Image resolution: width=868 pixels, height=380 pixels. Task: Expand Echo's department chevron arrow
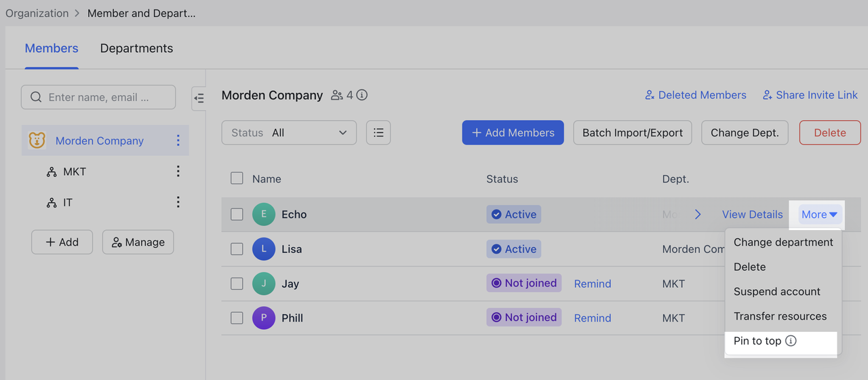[x=698, y=214]
